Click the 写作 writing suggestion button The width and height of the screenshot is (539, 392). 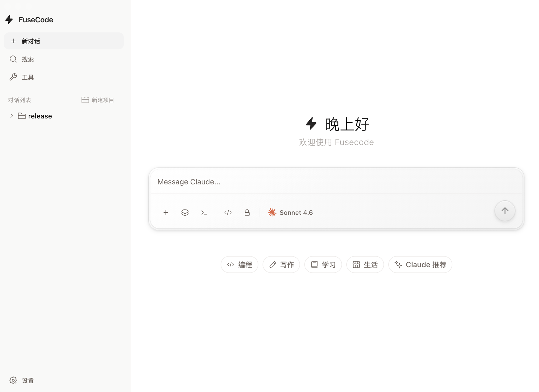point(281,264)
